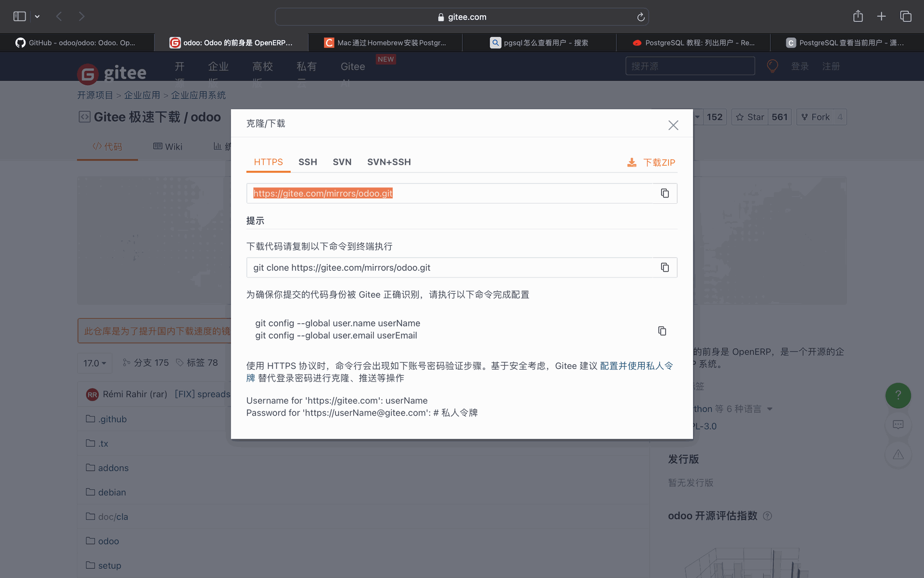
Task: Switch to GitHub odoo/odoo browser tab
Action: (77, 43)
